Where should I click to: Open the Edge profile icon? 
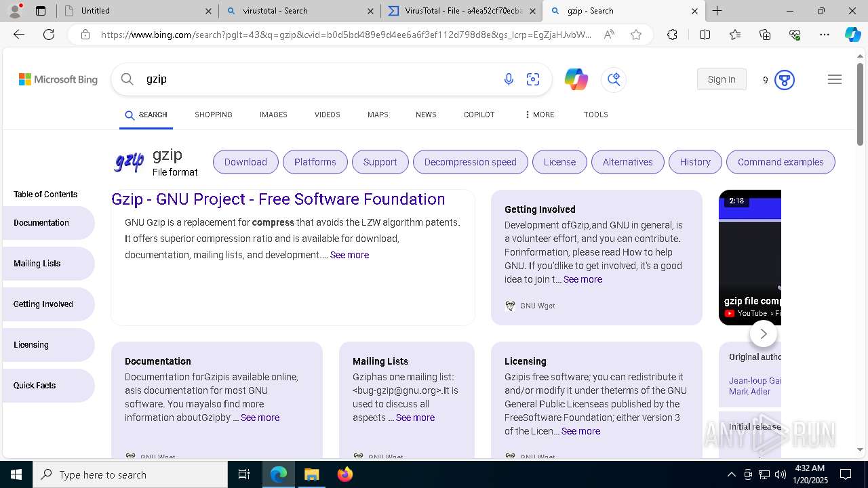[15, 10]
